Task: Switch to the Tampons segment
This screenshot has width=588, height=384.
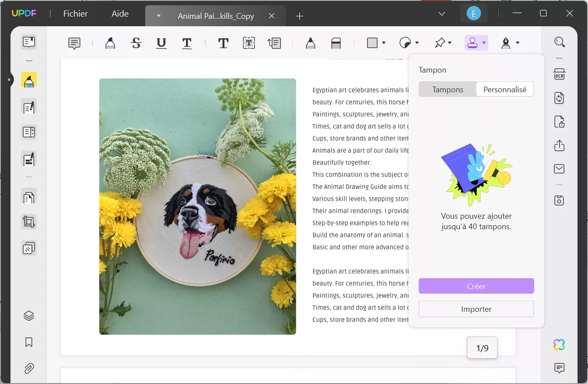Action: tap(448, 90)
